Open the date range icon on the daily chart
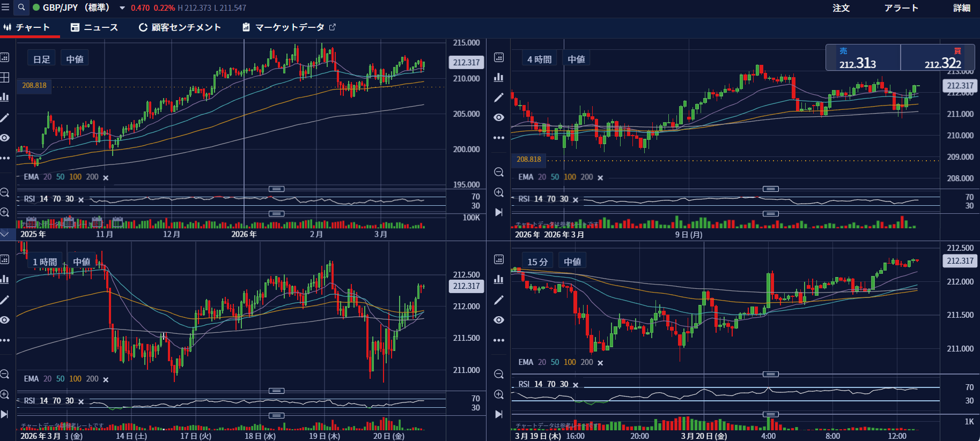The height and width of the screenshot is (441, 980). [5, 57]
